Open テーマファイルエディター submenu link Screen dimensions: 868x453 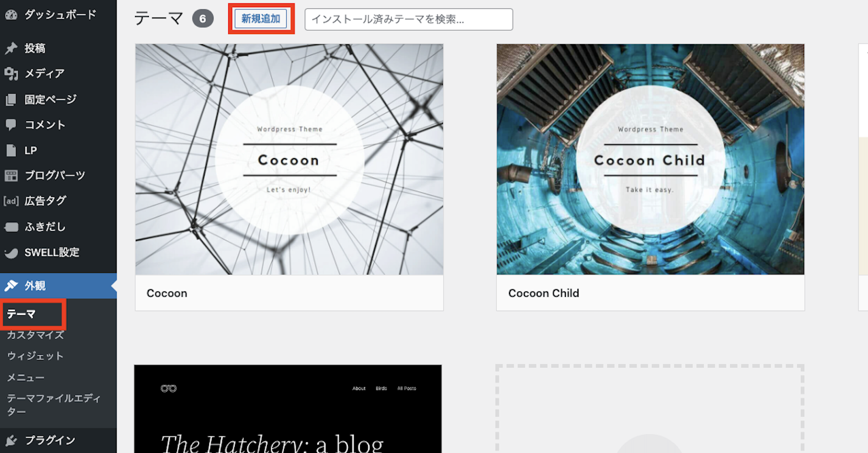click(x=54, y=405)
